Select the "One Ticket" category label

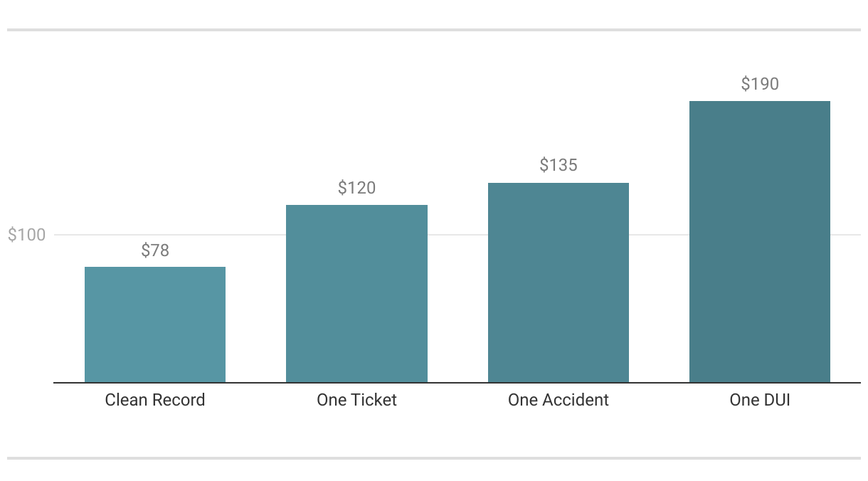click(356, 400)
